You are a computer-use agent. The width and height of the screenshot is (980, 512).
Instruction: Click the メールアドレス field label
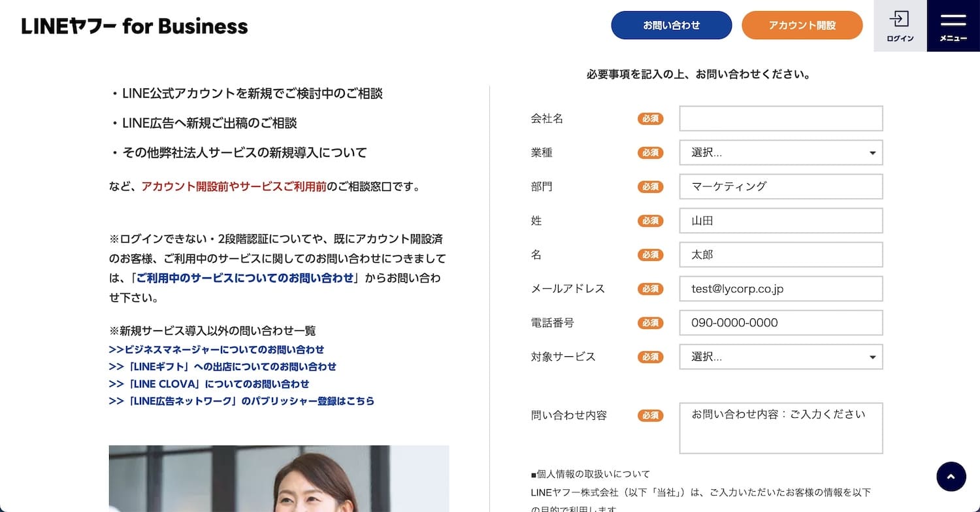568,288
